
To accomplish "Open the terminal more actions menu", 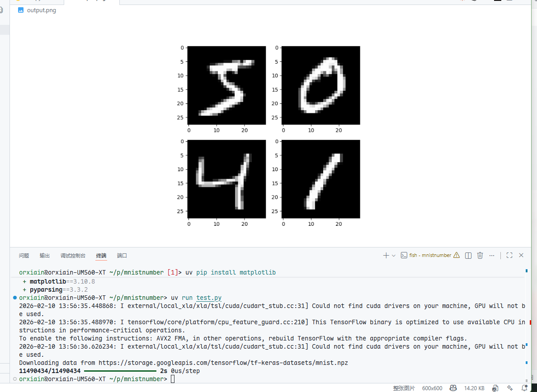I will point(492,255).
